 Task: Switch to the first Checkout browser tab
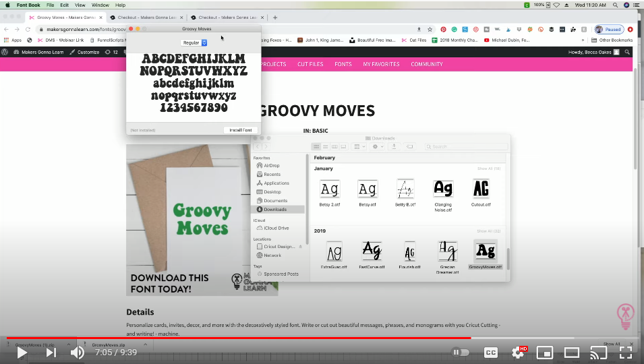coord(146,18)
